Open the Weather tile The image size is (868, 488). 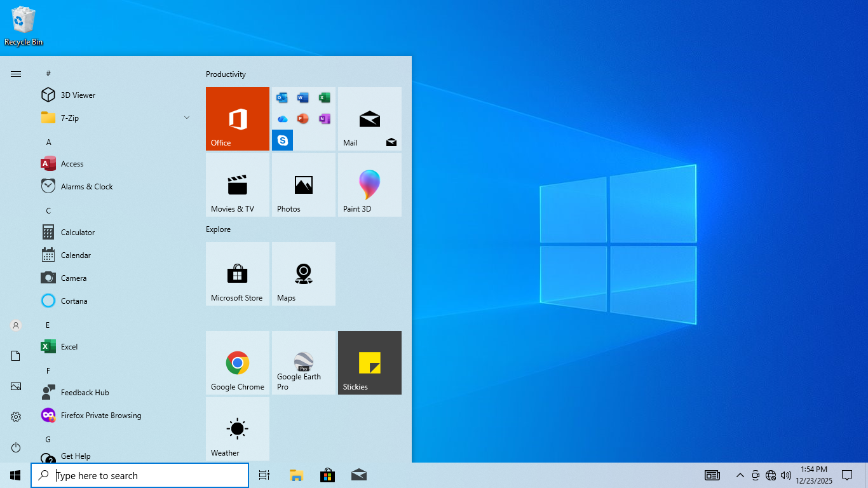(237, 429)
